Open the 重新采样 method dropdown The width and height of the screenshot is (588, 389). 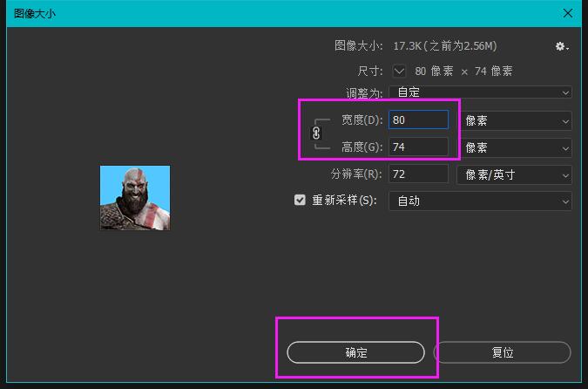[480, 201]
